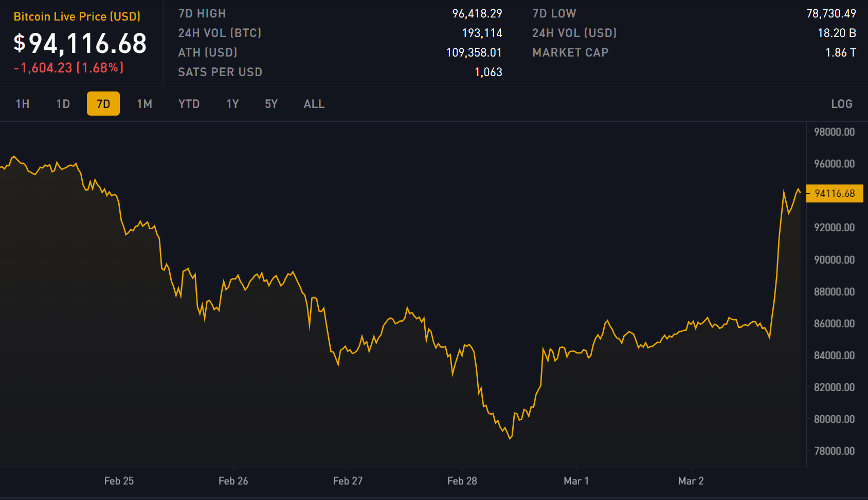This screenshot has width=868, height=500.
Task: Select the red price change percentage
Action: tap(69, 67)
